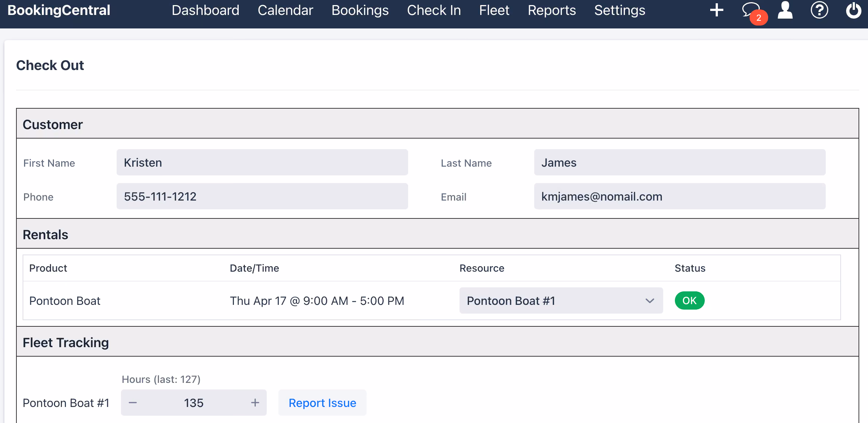Decrease hours with the minus button

[x=133, y=403]
